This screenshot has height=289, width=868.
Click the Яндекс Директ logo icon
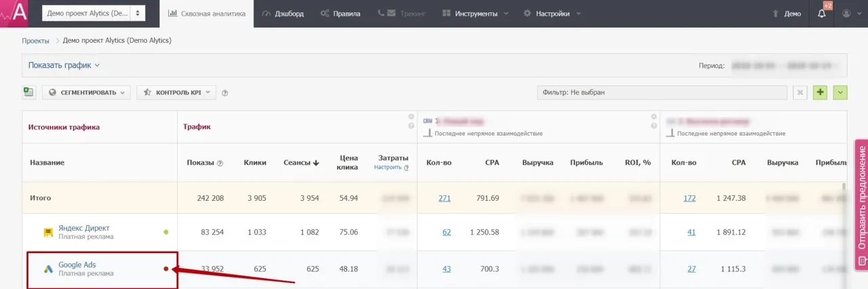click(48, 232)
